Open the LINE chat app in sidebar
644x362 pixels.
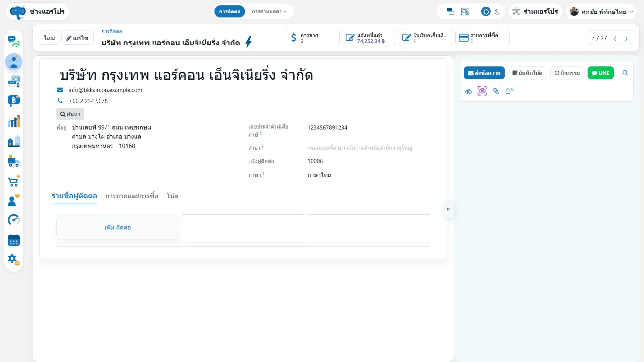click(x=14, y=42)
